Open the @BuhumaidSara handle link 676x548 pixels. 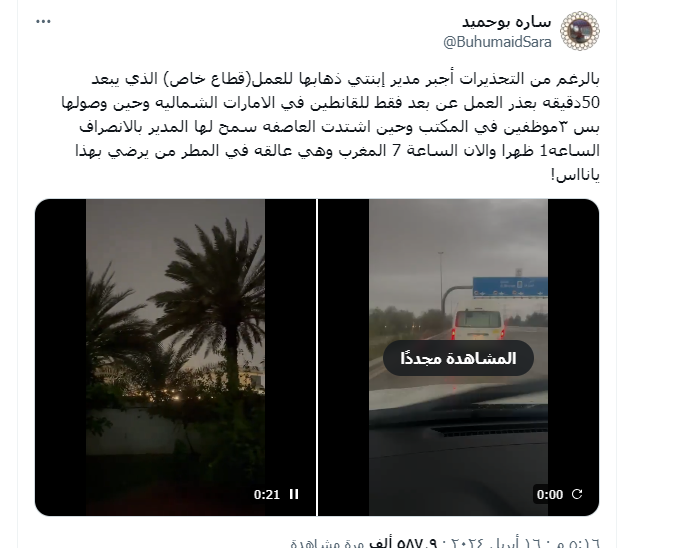498,42
